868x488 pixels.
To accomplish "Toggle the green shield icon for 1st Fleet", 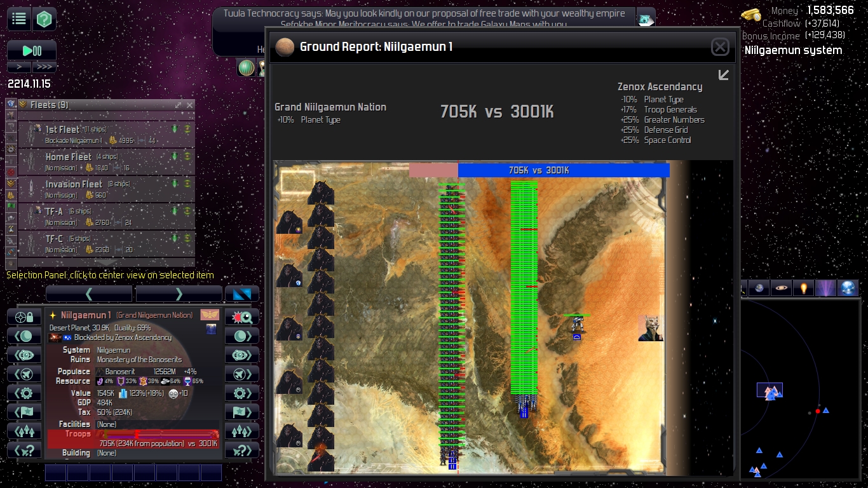I will 175,129.
